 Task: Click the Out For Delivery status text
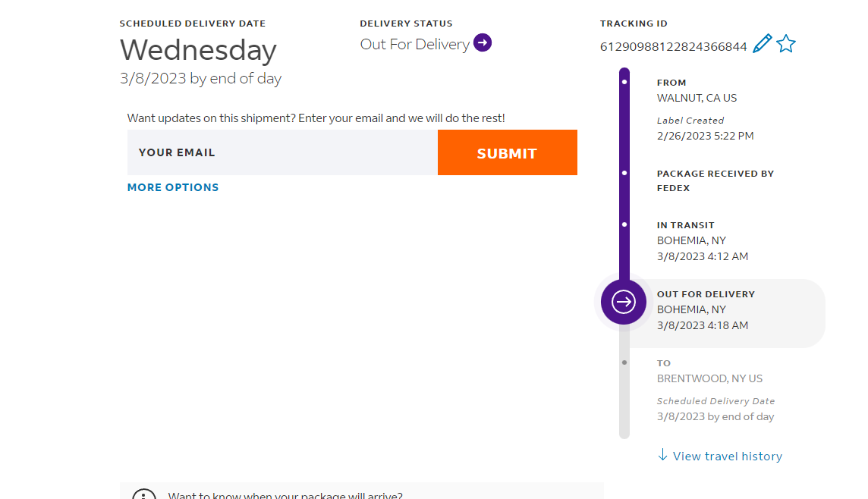(414, 44)
